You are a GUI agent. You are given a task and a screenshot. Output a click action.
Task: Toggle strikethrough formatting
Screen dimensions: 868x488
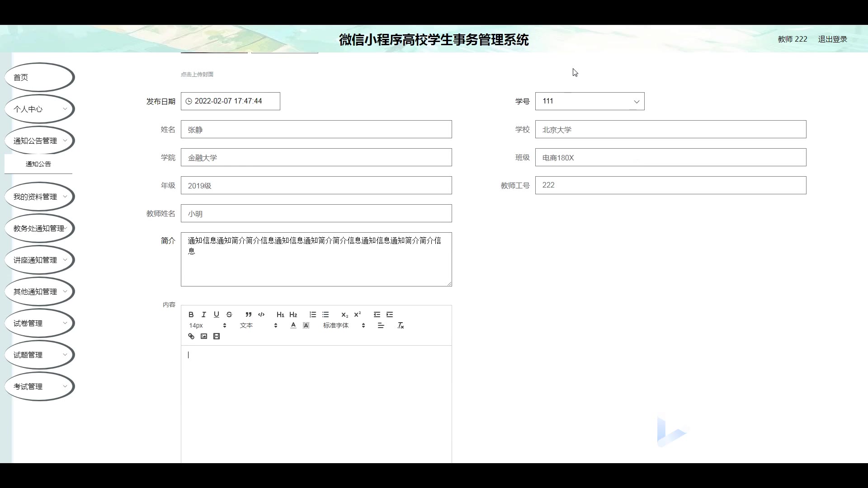point(229,314)
